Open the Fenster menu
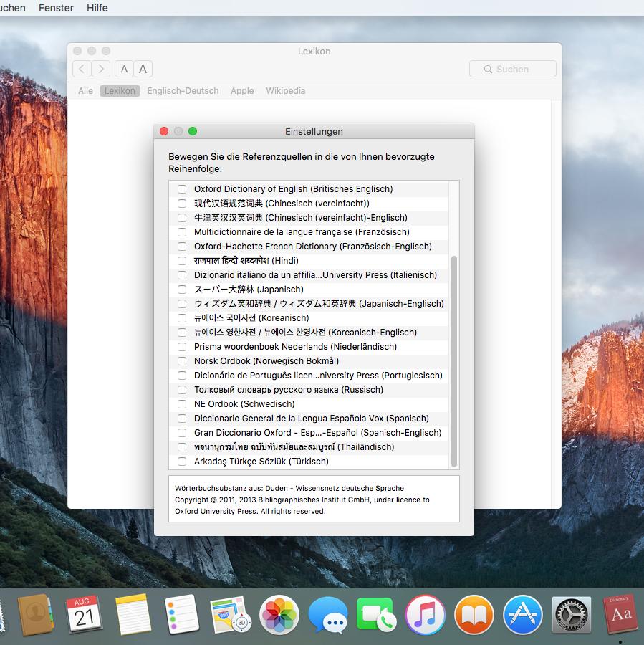 56,8
